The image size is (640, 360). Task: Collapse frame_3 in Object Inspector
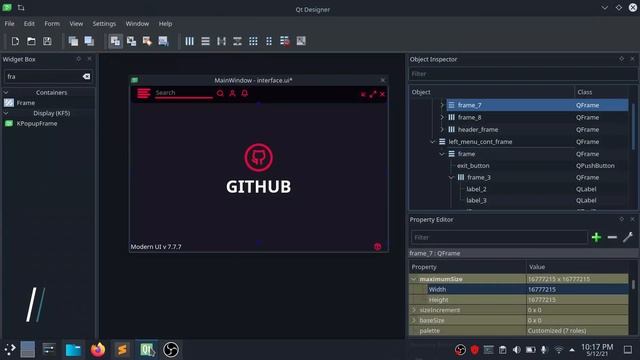click(451, 178)
